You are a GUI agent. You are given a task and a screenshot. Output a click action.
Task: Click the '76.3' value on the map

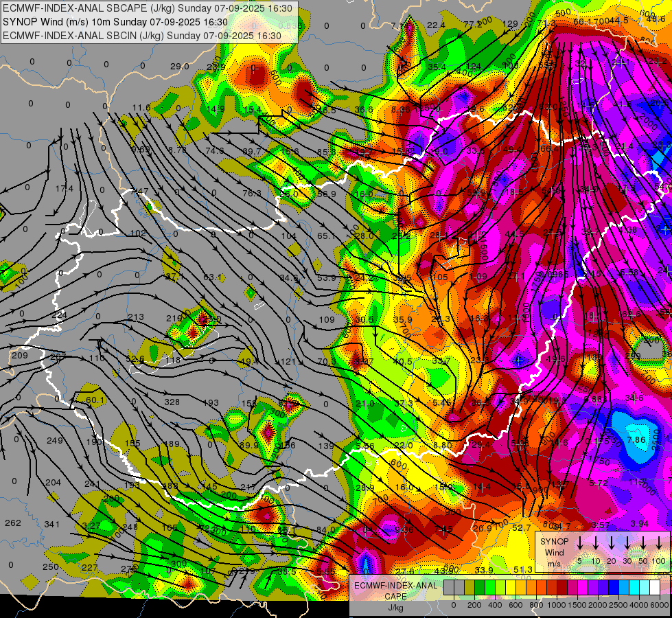(252, 194)
